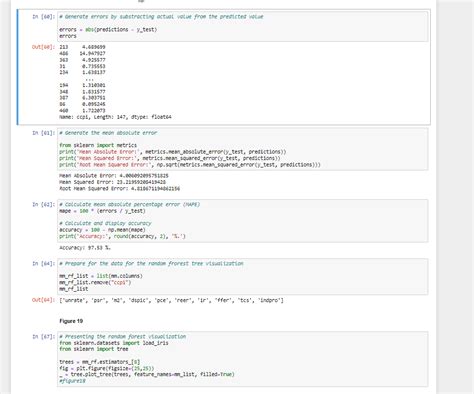Click output row index 31
This screenshot has width=474, height=394.
pyautogui.click(x=82, y=66)
